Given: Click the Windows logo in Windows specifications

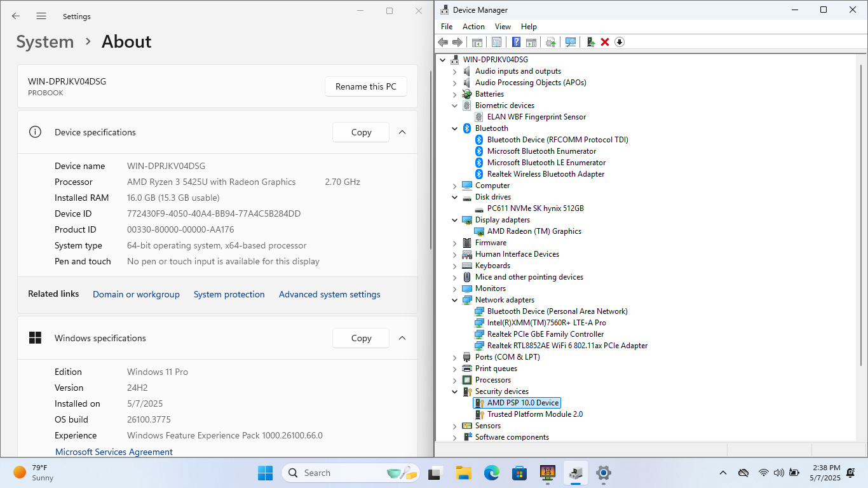Looking at the screenshot, I should (x=35, y=338).
